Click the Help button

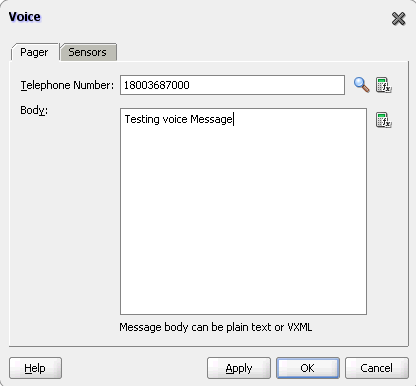35,368
